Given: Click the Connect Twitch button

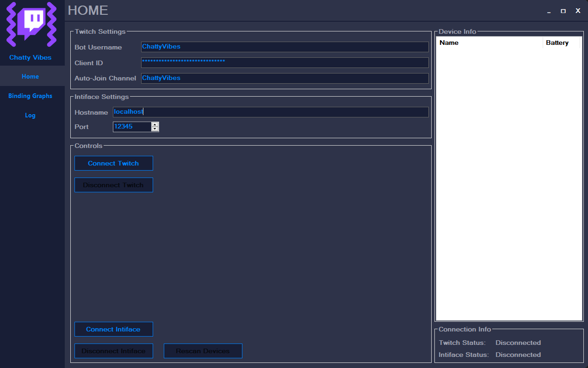Looking at the screenshot, I should pos(114,163).
